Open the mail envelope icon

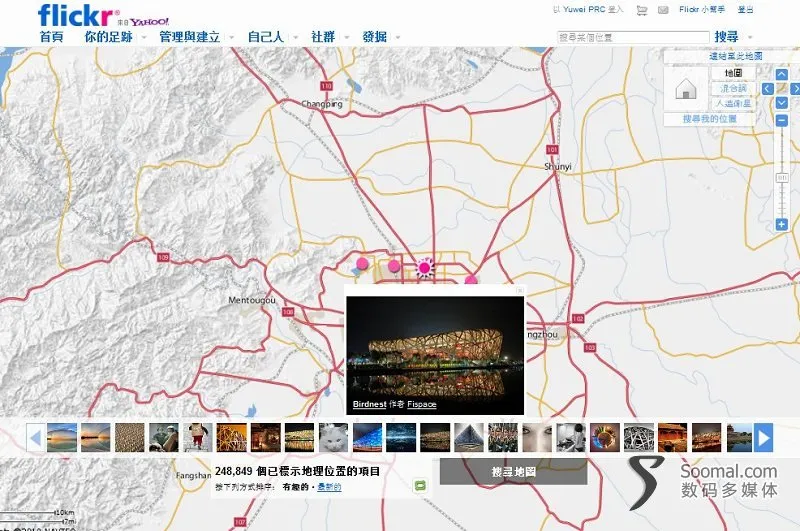(663, 10)
